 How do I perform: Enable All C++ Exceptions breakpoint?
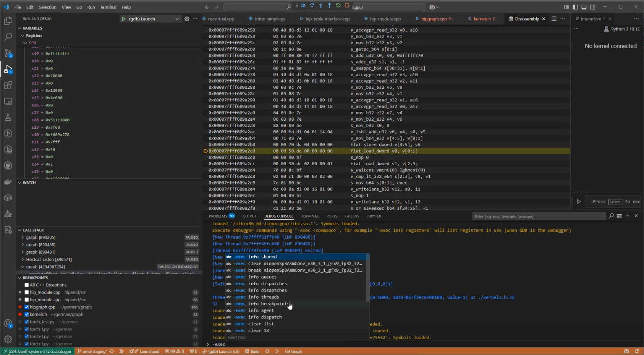pos(27,285)
